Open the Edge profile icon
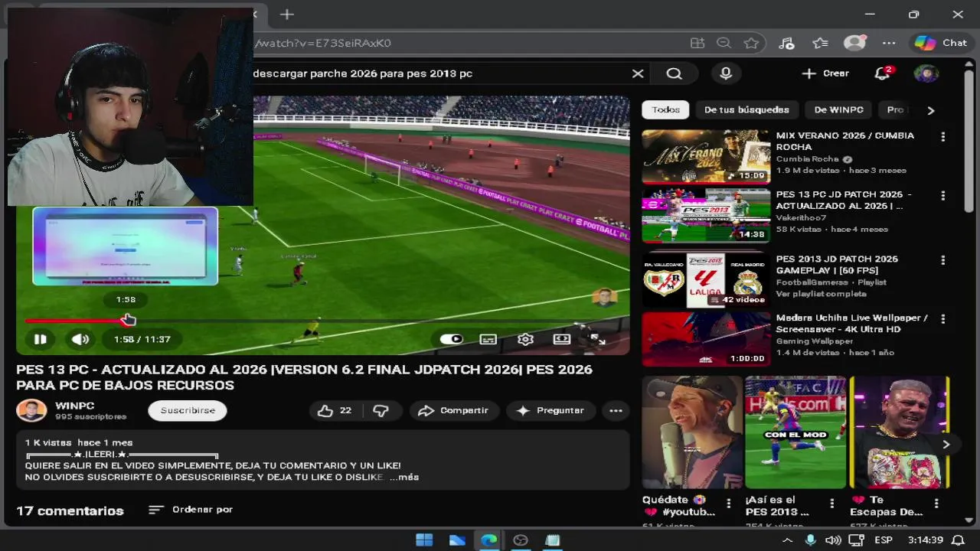Image resolution: width=980 pixels, height=551 pixels. 854,43
